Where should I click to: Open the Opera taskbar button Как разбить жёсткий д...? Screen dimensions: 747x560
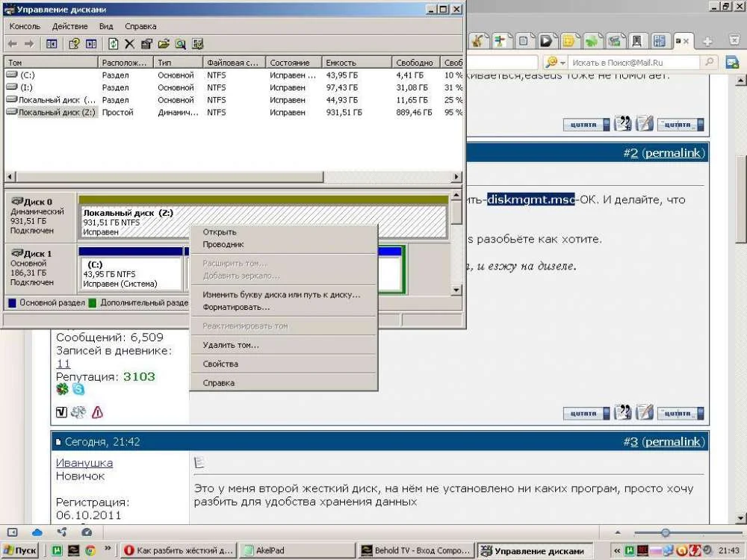pyautogui.click(x=179, y=550)
